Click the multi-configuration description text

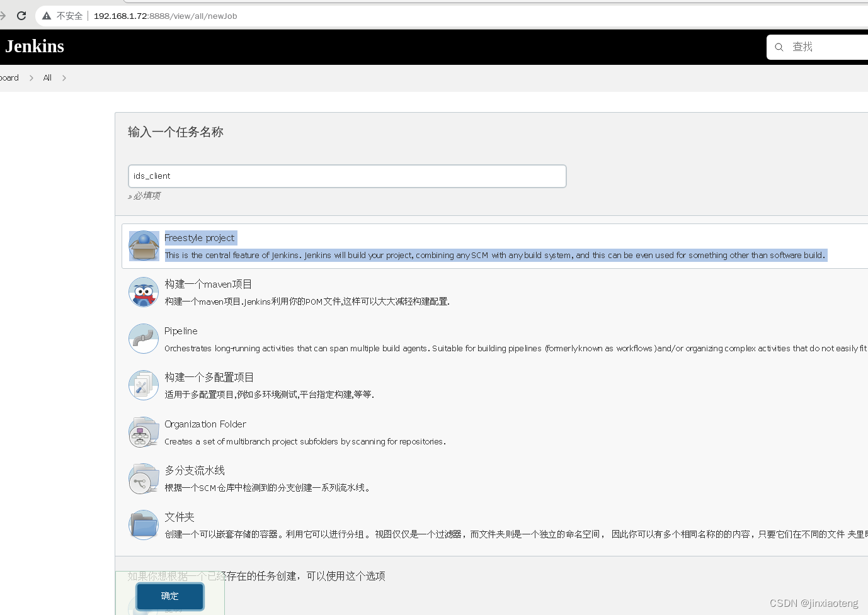click(270, 395)
